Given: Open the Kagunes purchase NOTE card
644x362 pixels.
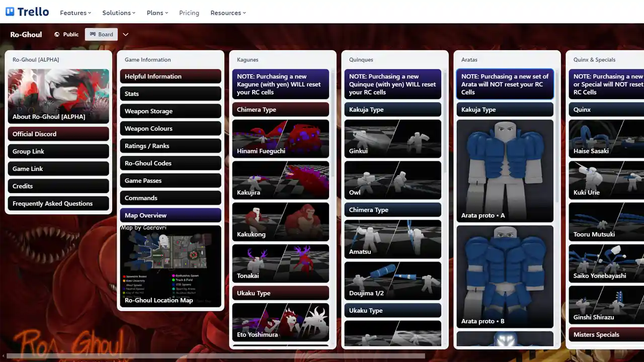Looking at the screenshot, I should (281, 84).
